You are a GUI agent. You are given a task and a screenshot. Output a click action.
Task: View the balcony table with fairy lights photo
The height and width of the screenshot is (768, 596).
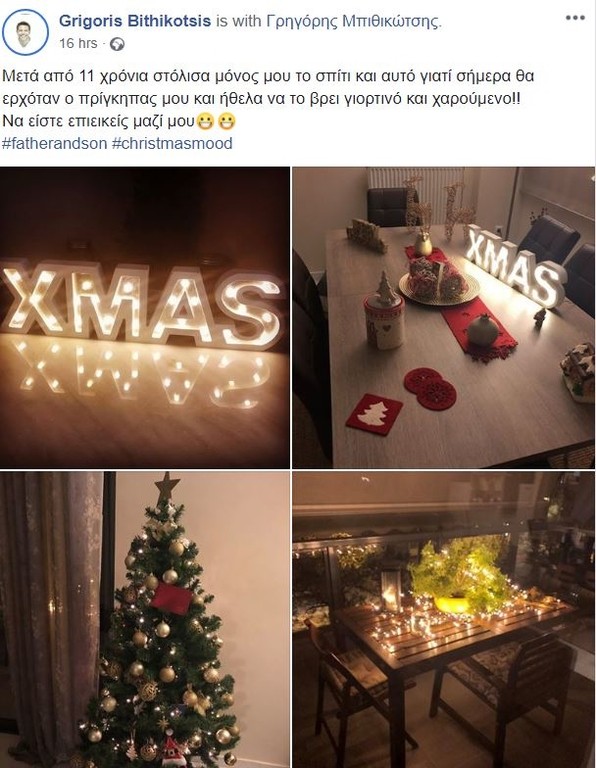pos(444,620)
